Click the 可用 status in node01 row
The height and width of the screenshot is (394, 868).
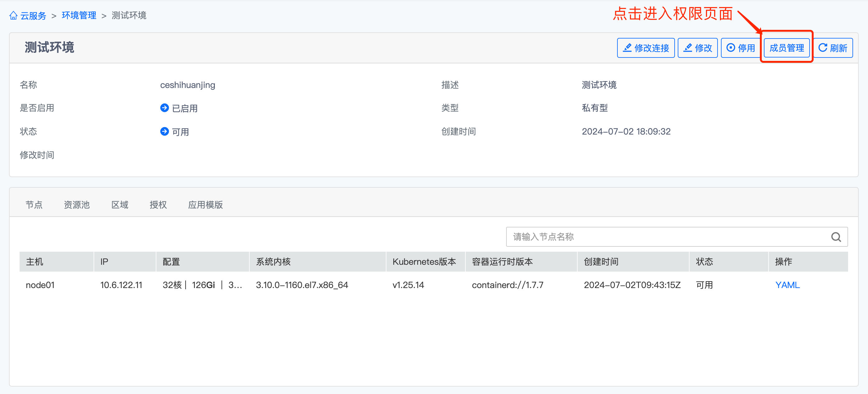[704, 285]
